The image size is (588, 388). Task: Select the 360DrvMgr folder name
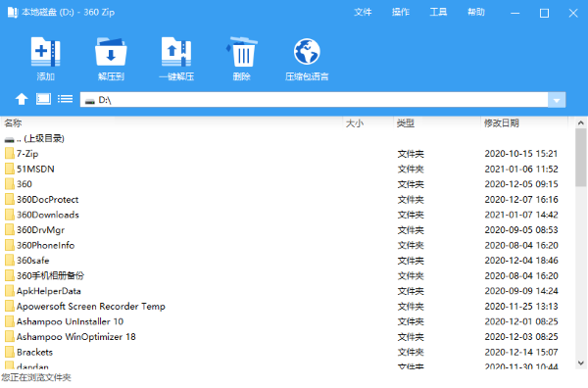[40, 230]
